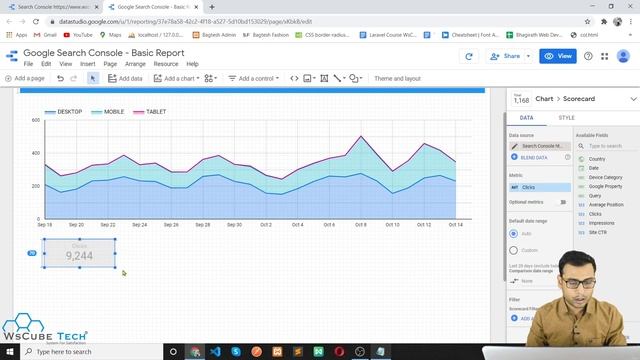Open the Google apps grid

coord(604,56)
